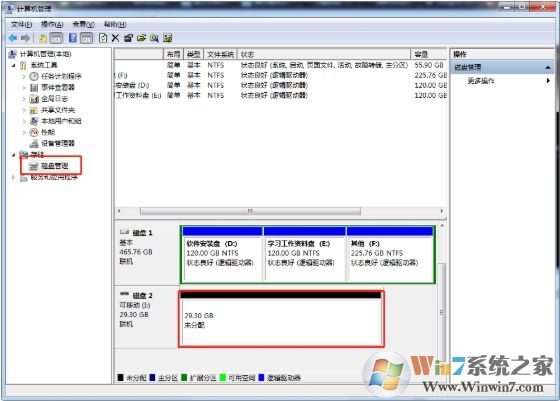
Task: Sort by the 容量 column header
Action: (428, 54)
